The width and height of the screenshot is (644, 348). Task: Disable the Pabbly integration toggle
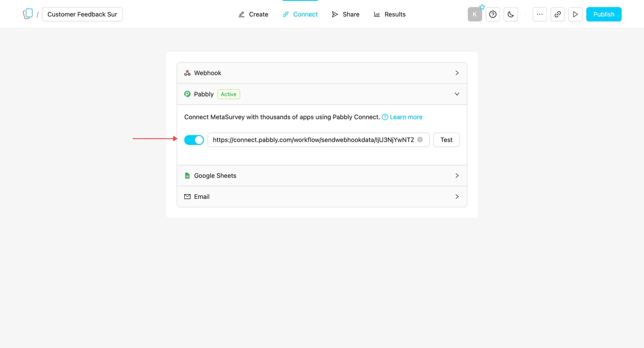pyautogui.click(x=194, y=140)
